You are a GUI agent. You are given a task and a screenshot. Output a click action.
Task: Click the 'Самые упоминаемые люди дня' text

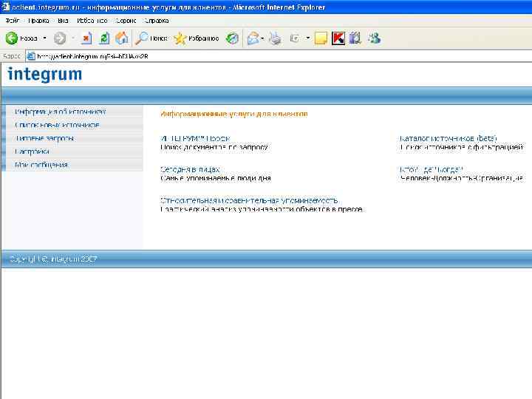click(216, 178)
